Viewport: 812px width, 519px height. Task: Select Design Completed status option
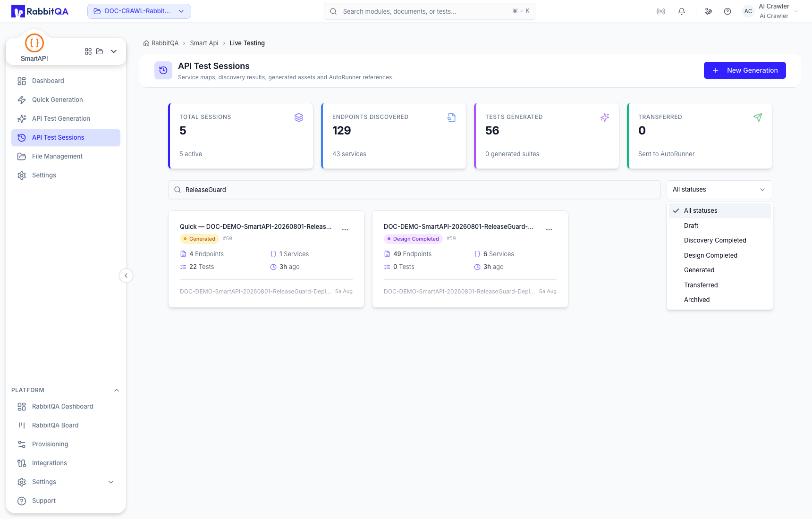pos(719,255)
